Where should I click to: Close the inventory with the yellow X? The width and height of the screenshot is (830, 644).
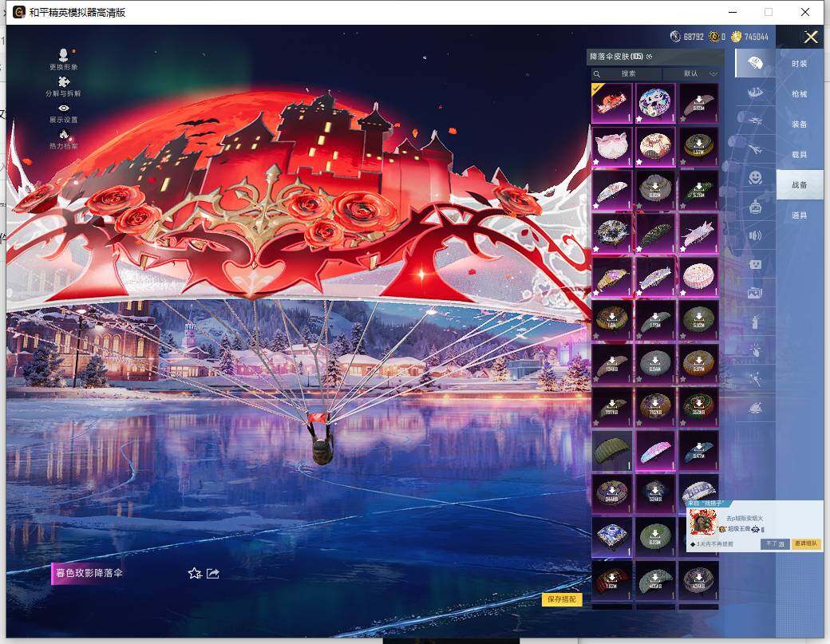(811, 37)
